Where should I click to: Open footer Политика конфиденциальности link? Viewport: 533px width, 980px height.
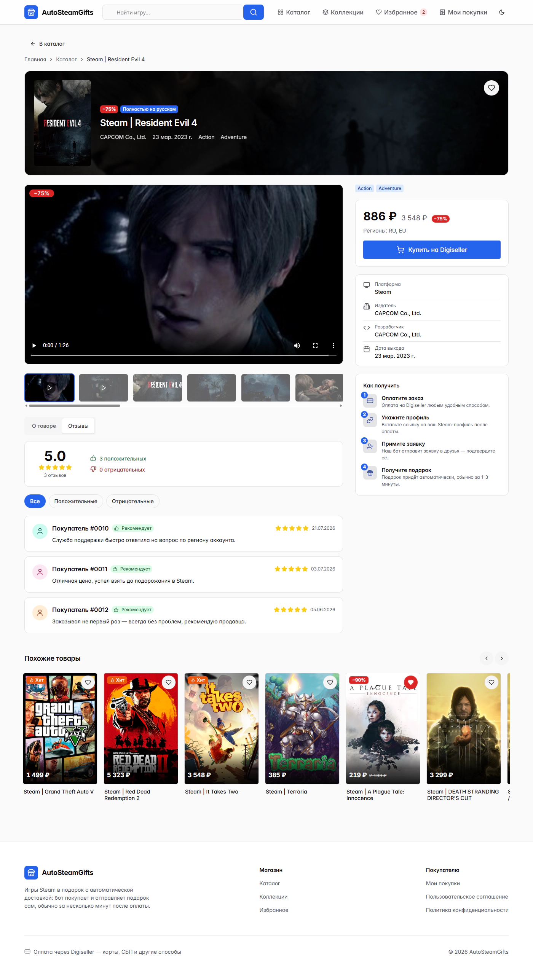tap(467, 910)
